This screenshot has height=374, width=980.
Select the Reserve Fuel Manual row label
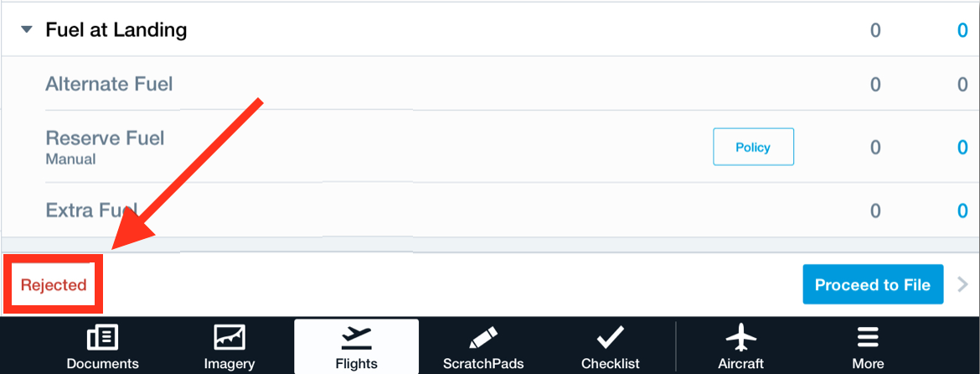(105, 147)
